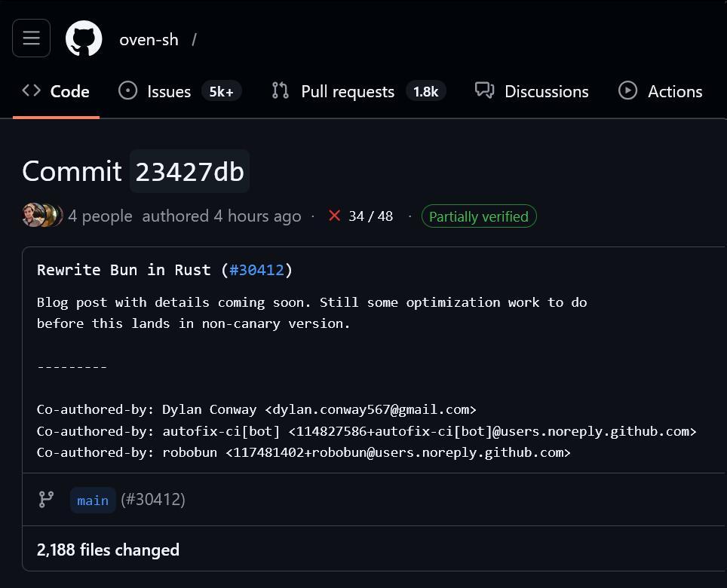Open the hamburger navigation menu
Image resolution: width=727 pixels, height=588 pixels.
click(31, 38)
